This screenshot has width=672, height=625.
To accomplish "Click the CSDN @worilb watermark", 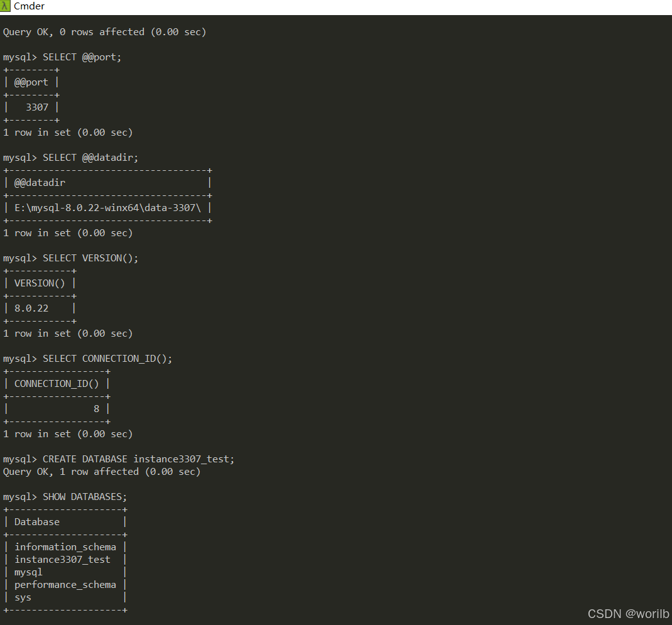I will click(x=628, y=614).
